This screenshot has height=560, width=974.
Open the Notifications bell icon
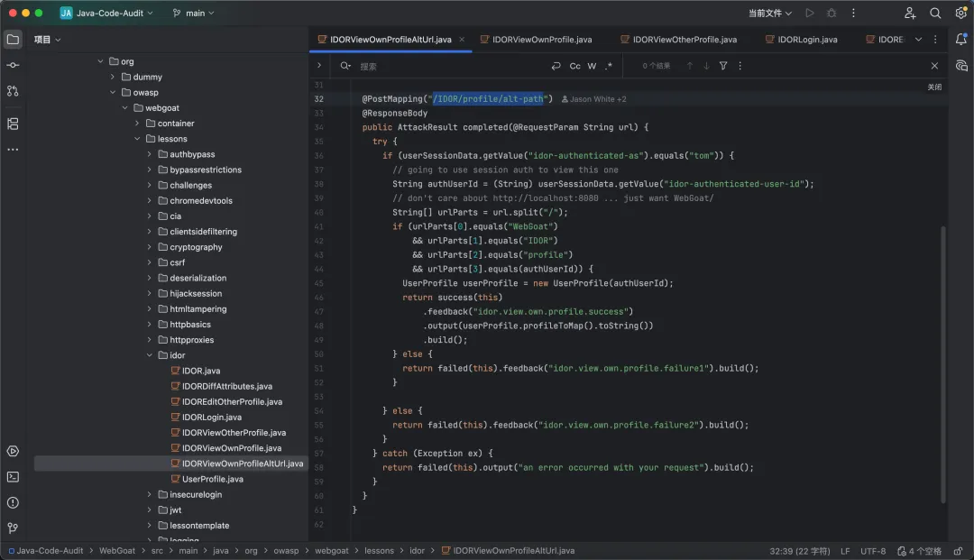point(961,40)
